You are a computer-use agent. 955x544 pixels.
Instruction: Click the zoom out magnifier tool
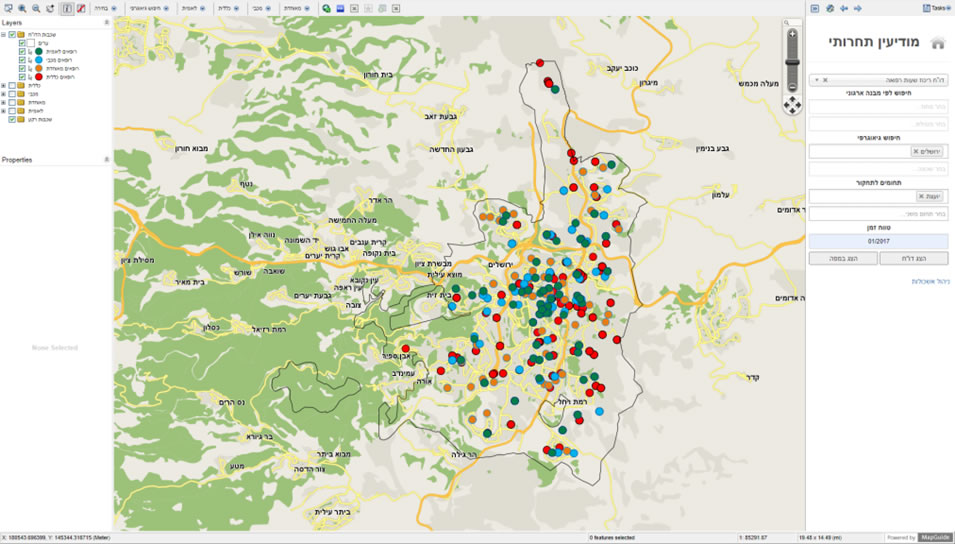(x=36, y=8)
